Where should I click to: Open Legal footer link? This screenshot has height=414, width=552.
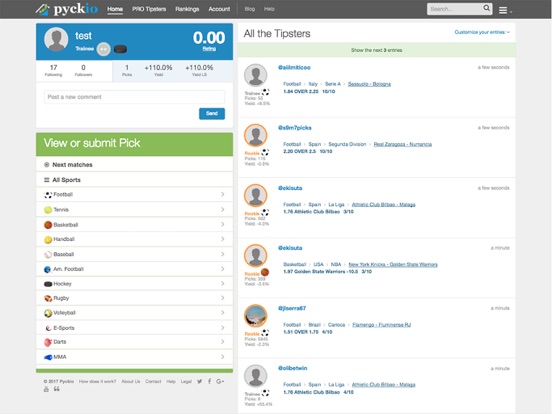click(186, 381)
